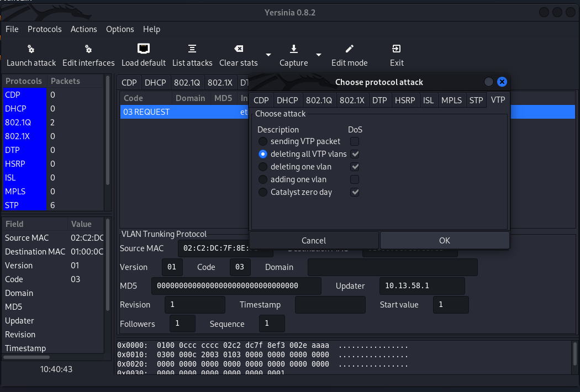Select the adding one vlan attack
The width and height of the screenshot is (580, 392).
pyautogui.click(x=263, y=180)
